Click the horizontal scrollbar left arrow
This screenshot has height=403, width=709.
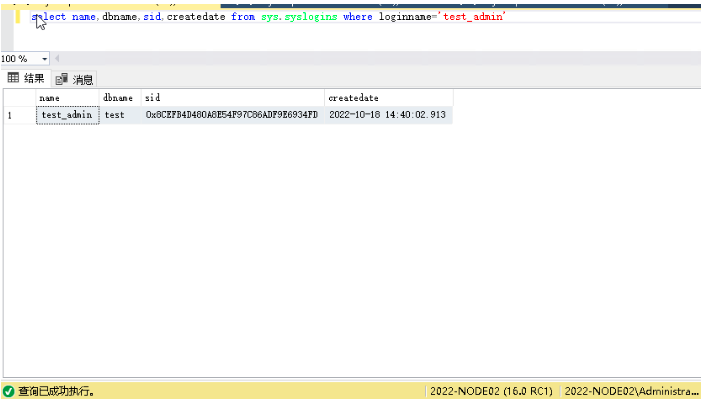pos(57,59)
